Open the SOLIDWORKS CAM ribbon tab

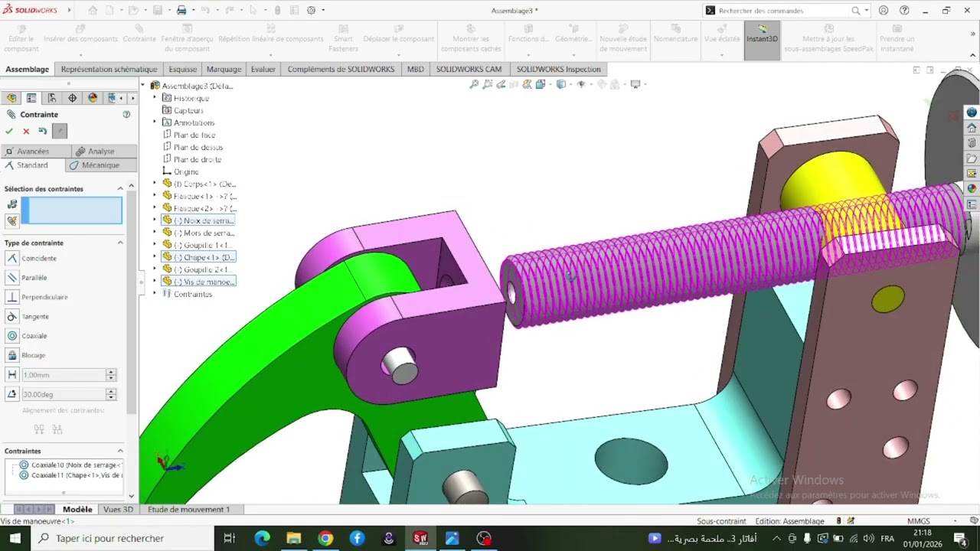click(x=469, y=69)
